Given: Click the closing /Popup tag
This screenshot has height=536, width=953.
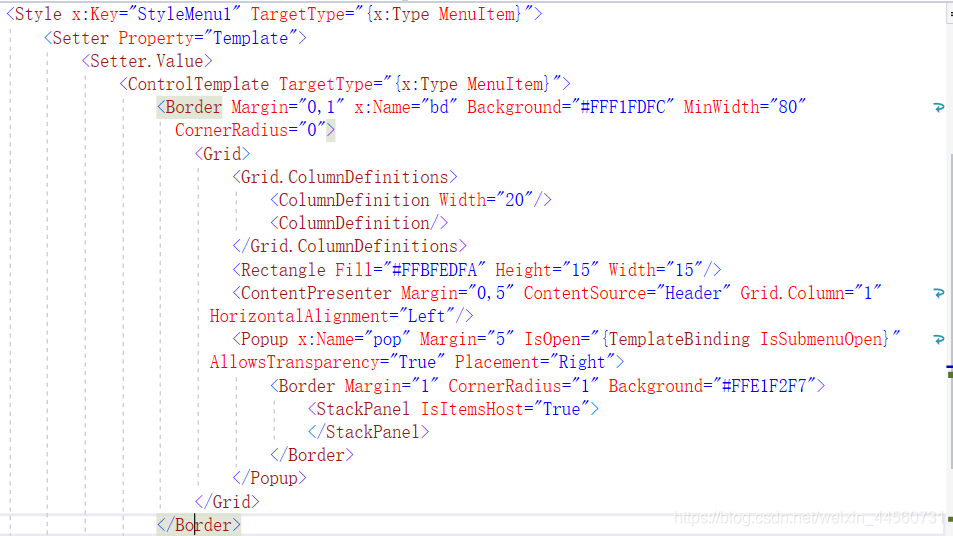Looking at the screenshot, I should [x=269, y=479].
